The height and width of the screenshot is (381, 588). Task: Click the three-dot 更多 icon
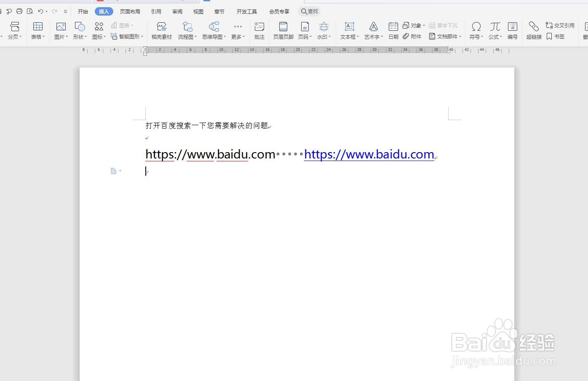[x=238, y=27]
